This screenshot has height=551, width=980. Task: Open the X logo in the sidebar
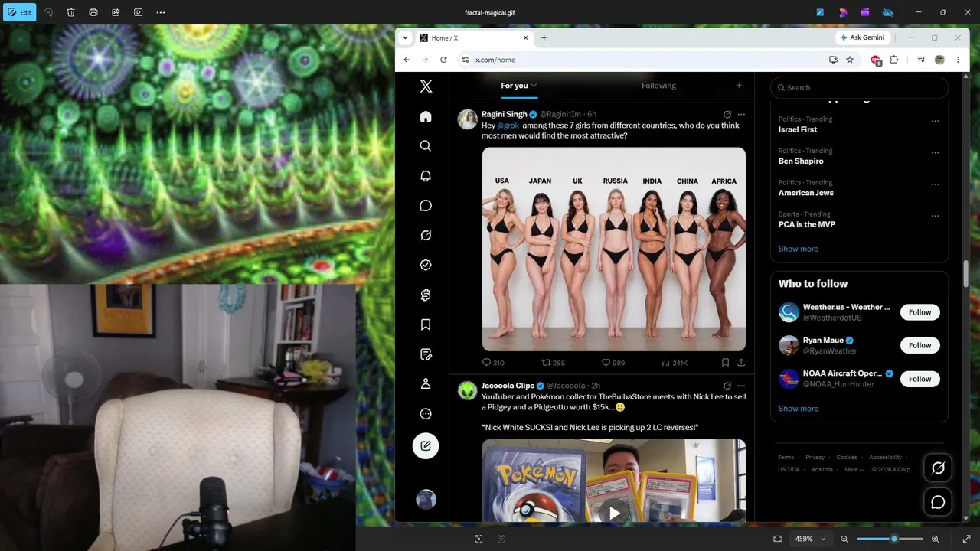(426, 86)
